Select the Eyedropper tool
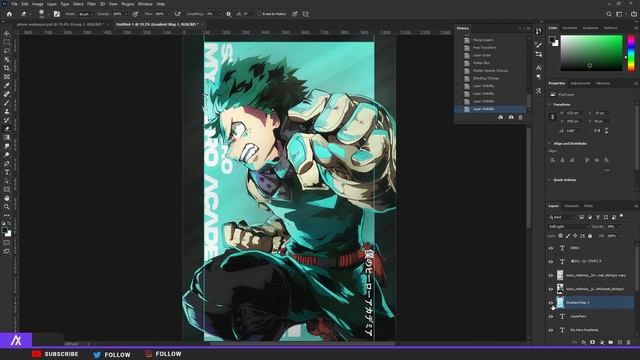The height and width of the screenshot is (360, 640). tap(7, 85)
